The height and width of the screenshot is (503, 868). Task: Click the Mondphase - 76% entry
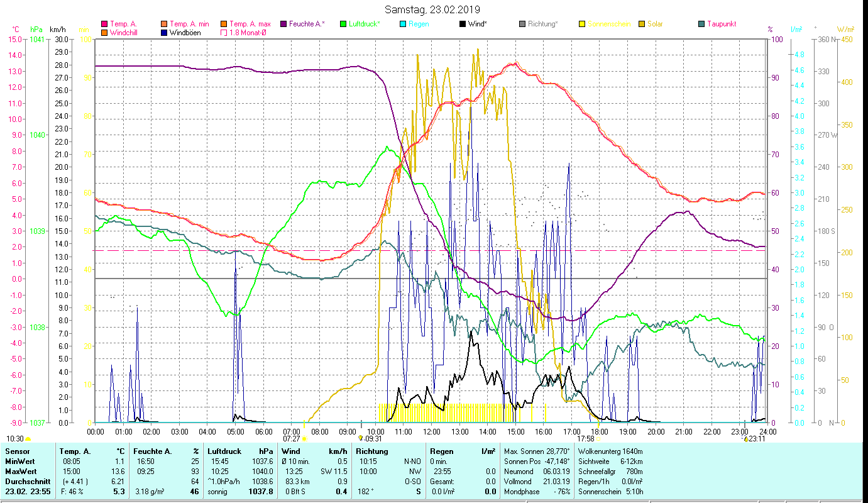click(x=537, y=492)
